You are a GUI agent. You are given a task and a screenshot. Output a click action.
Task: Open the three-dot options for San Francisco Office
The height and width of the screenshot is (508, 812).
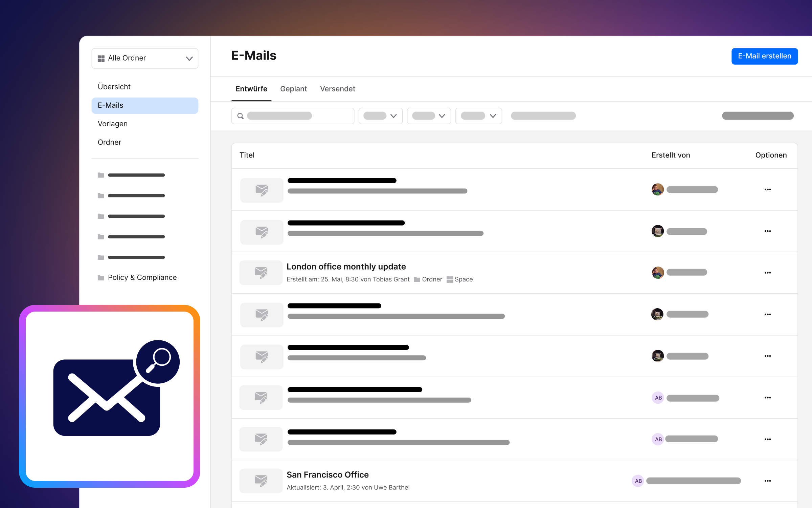(x=768, y=481)
